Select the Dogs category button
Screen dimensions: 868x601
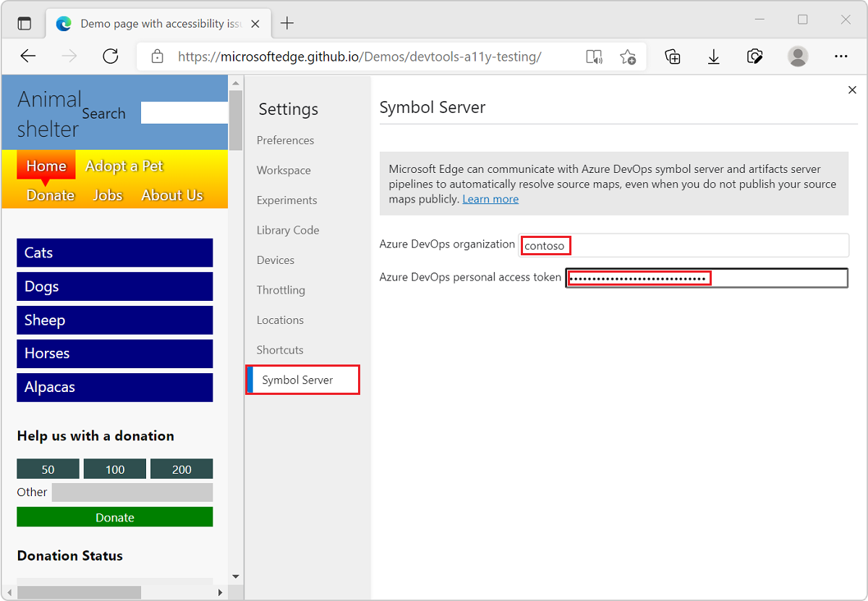pyautogui.click(x=114, y=286)
